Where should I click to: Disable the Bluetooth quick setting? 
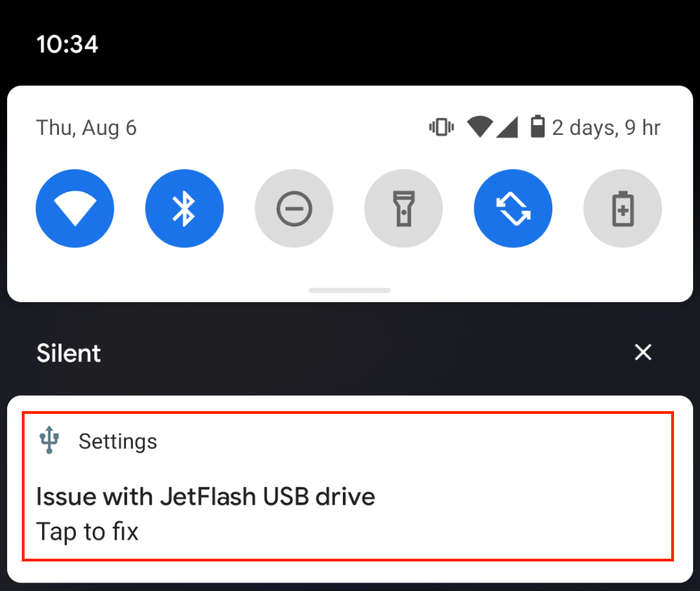point(184,209)
